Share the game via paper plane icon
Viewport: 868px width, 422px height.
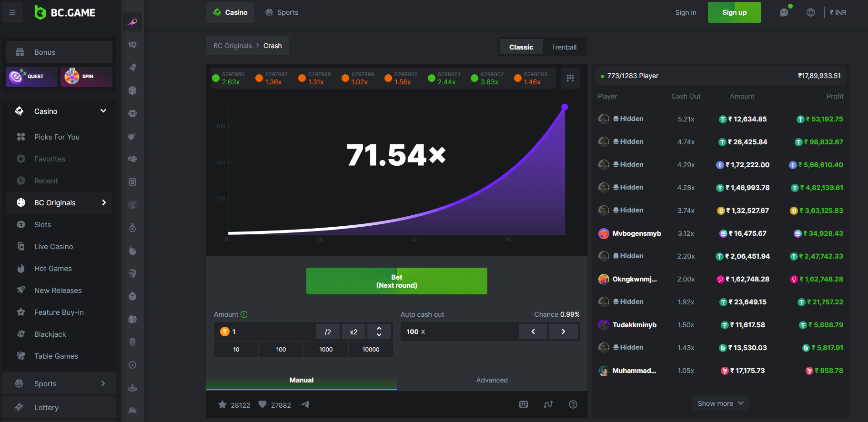tap(305, 404)
